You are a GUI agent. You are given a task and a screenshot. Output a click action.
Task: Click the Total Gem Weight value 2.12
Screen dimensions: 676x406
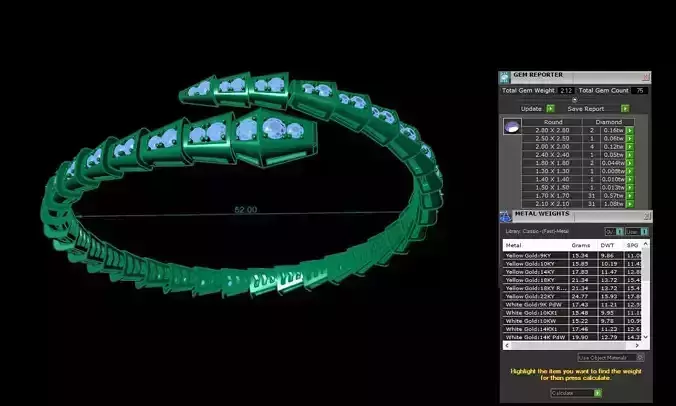pos(566,91)
